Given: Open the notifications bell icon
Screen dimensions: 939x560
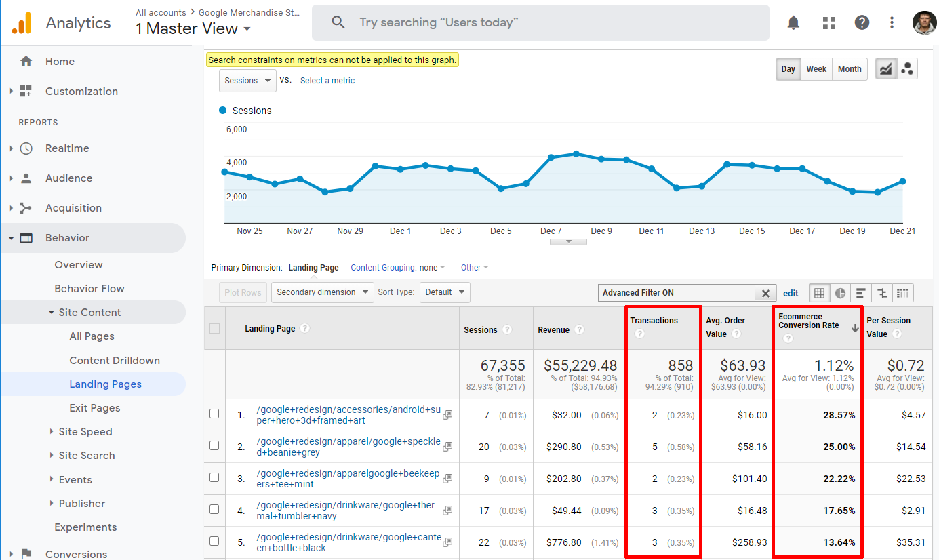Looking at the screenshot, I should pyautogui.click(x=793, y=22).
